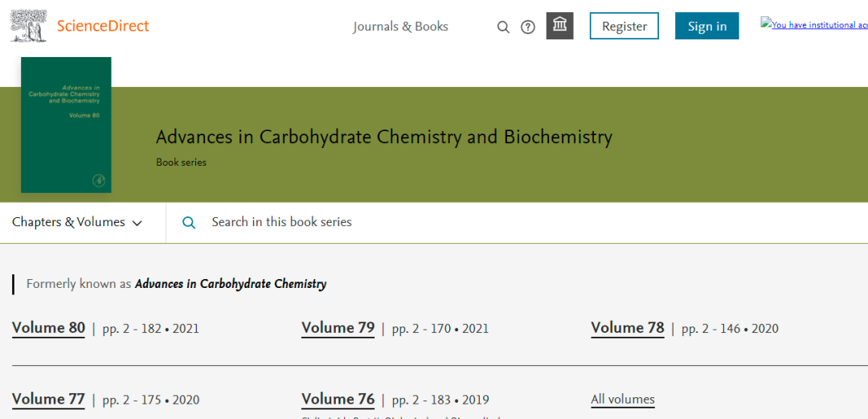Open the Volume 79 link
This screenshot has width=868, height=419.
338,328
